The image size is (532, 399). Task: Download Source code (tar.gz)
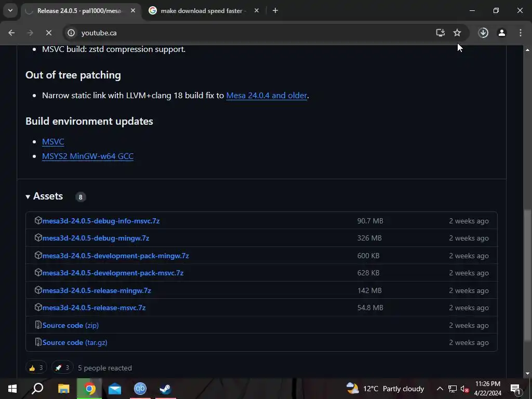pyautogui.click(x=75, y=342)
